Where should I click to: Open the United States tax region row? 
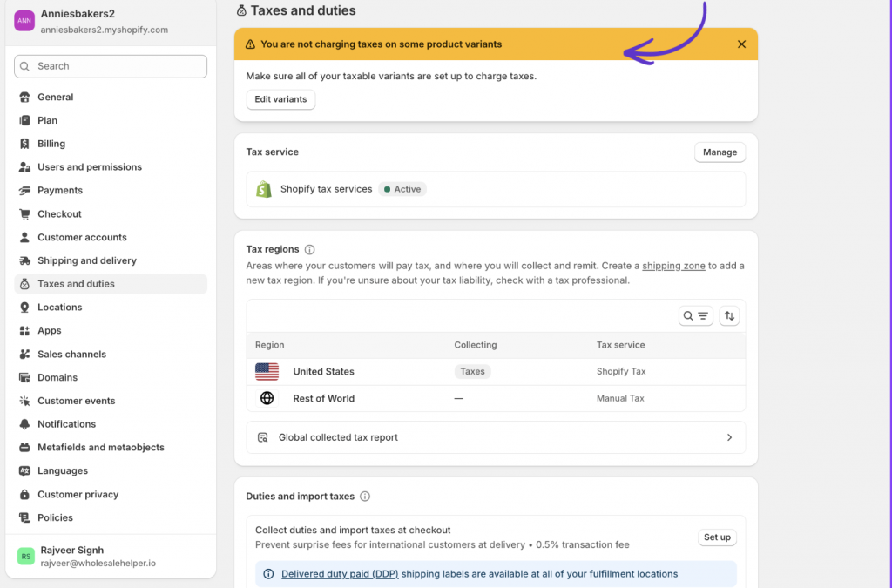click(x=496, y=372)
